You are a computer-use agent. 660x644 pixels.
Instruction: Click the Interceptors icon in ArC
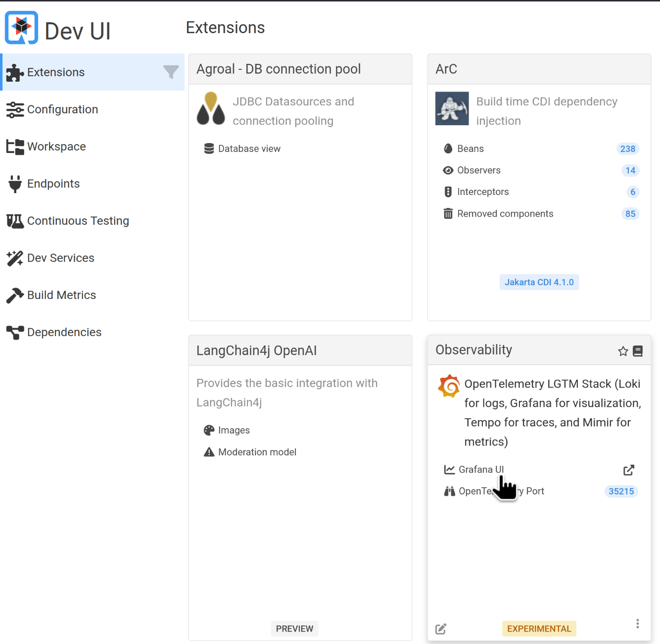click(448, 192)
